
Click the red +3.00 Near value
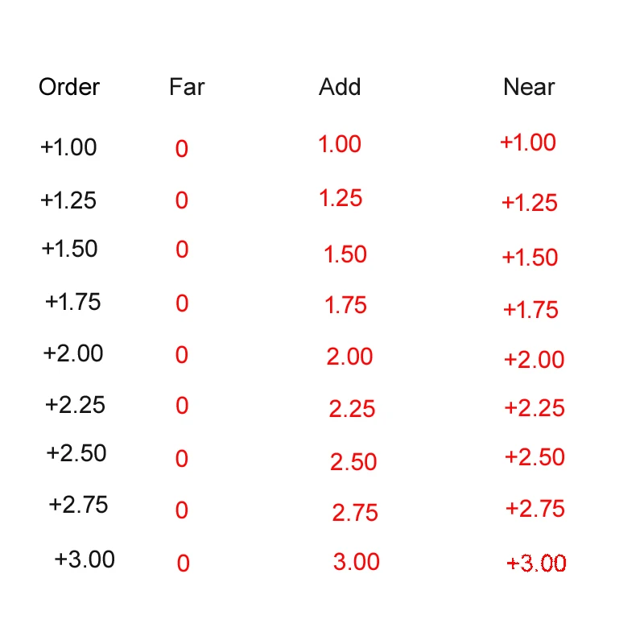pyautogui.click(x=536, y=563)
